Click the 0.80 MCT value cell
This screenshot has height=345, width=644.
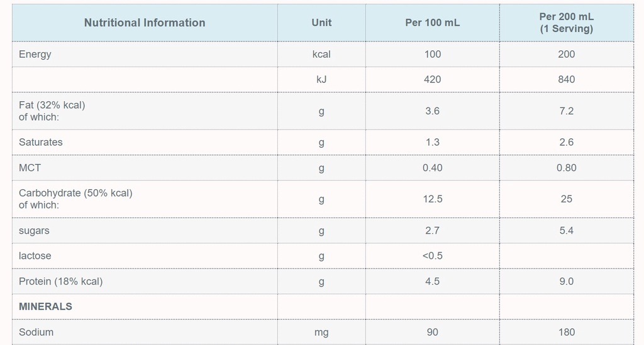[x=566, y=168]
